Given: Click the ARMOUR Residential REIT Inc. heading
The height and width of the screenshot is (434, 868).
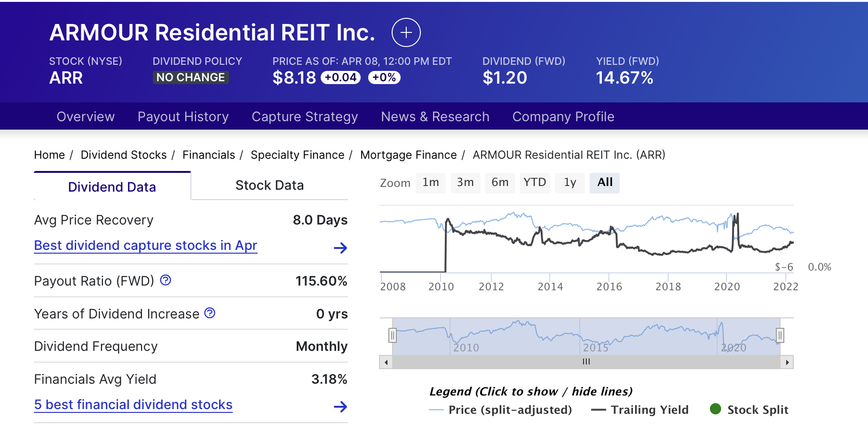Looking at the screenshot, I should 213,32.
